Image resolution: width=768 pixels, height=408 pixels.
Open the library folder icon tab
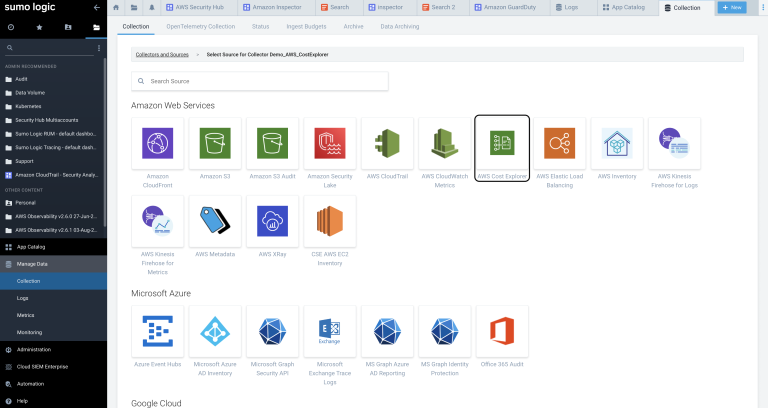[x=134, y=7]
